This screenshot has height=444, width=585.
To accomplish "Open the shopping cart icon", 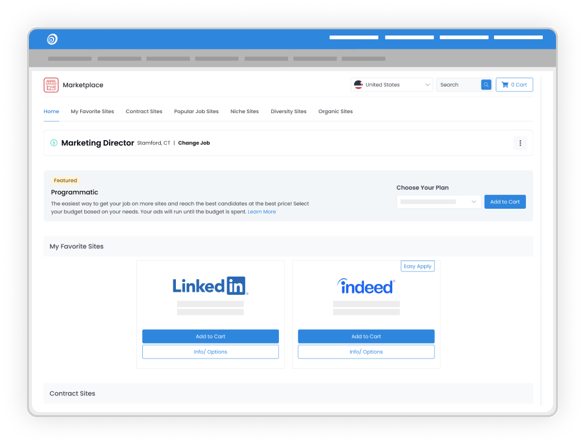I will (x=505, y=85).
